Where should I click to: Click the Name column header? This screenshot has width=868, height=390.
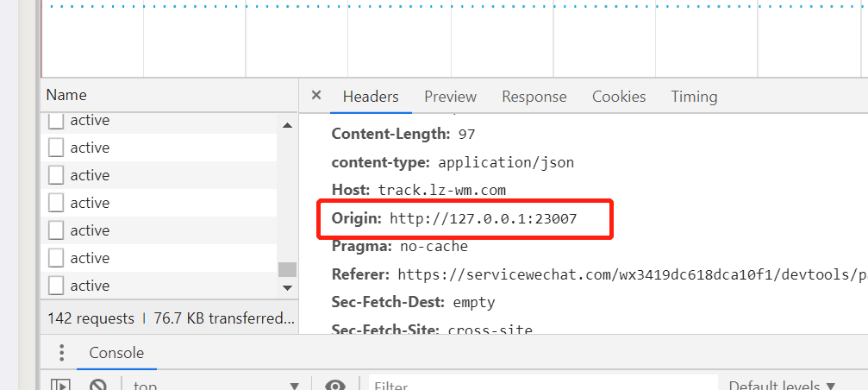coord(66,95)
